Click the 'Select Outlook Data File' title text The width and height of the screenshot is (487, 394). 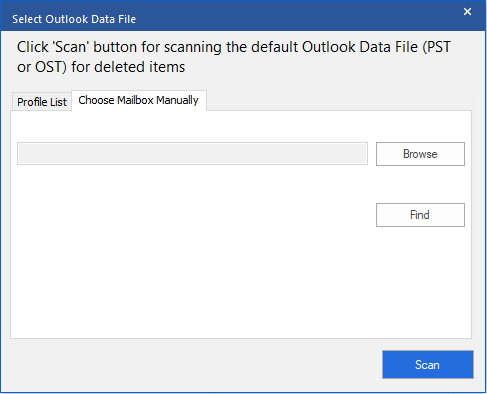coord(74,19)
